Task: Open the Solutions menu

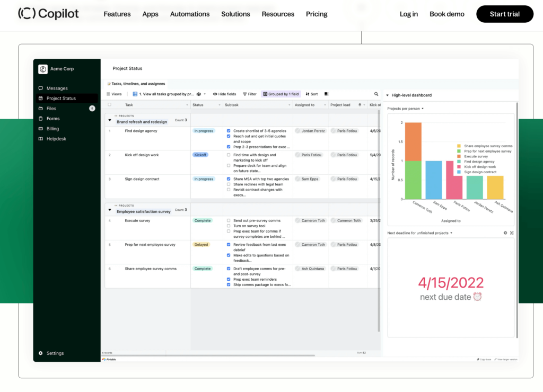Action: (x=235, y=14)
